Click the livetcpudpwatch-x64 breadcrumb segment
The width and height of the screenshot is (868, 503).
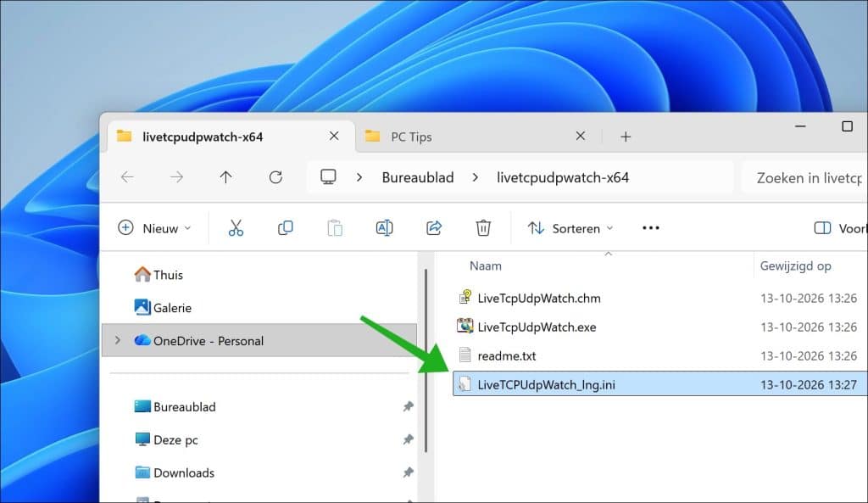point(563,177)
